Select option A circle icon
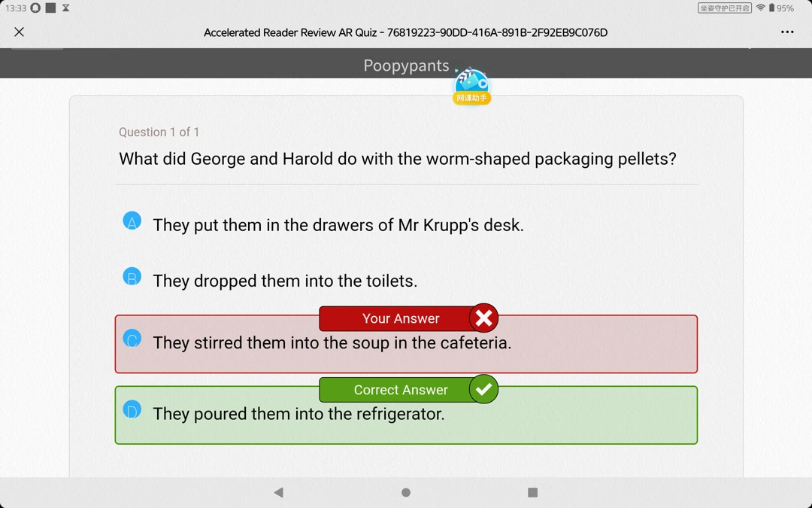812x508 pixels. 132,221
